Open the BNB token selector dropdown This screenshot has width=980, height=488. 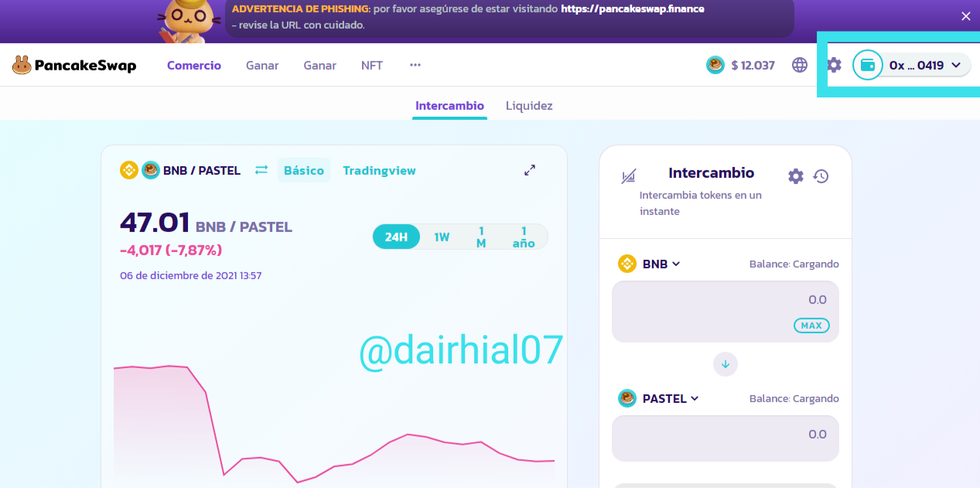coord(650,264)
